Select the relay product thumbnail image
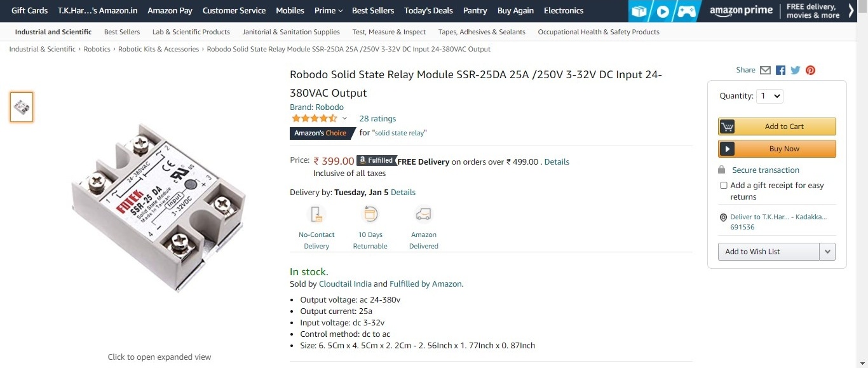868x368 pixels. [22, 107]
